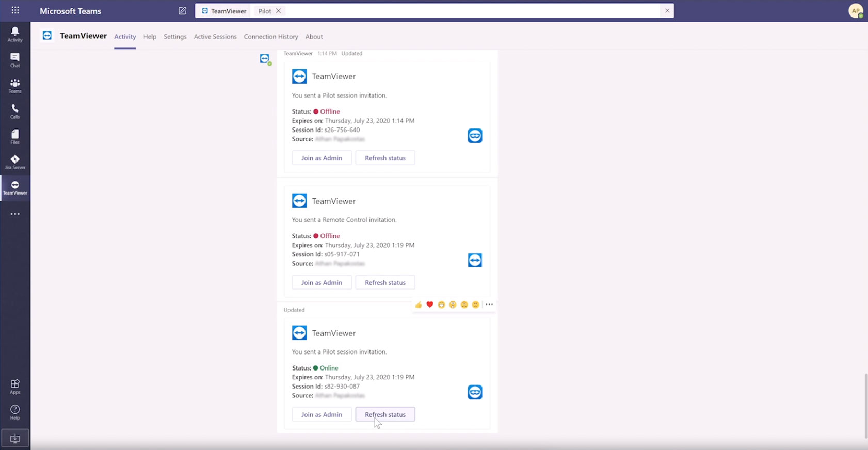
Task: Open the Connection History tab
Action: point(271,37)
